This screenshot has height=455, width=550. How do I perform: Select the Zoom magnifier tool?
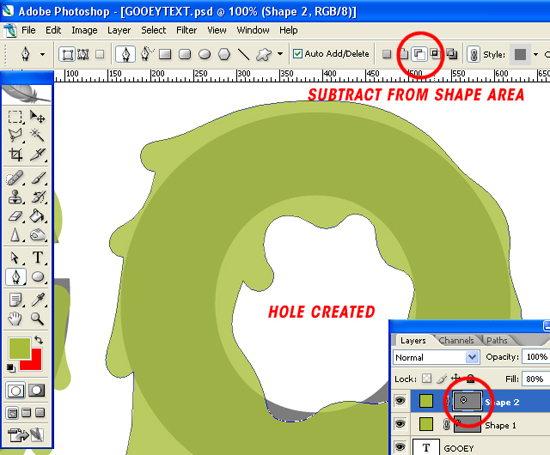point(37,319)
